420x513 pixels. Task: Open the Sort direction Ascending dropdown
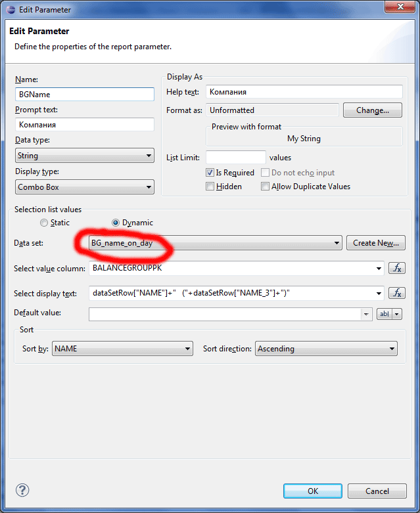pos(326,348)
